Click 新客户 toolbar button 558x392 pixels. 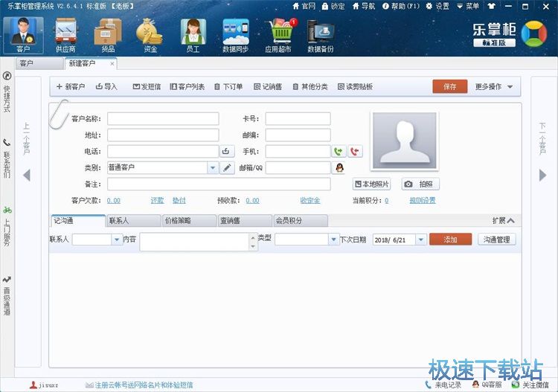[x=71, y=86]
